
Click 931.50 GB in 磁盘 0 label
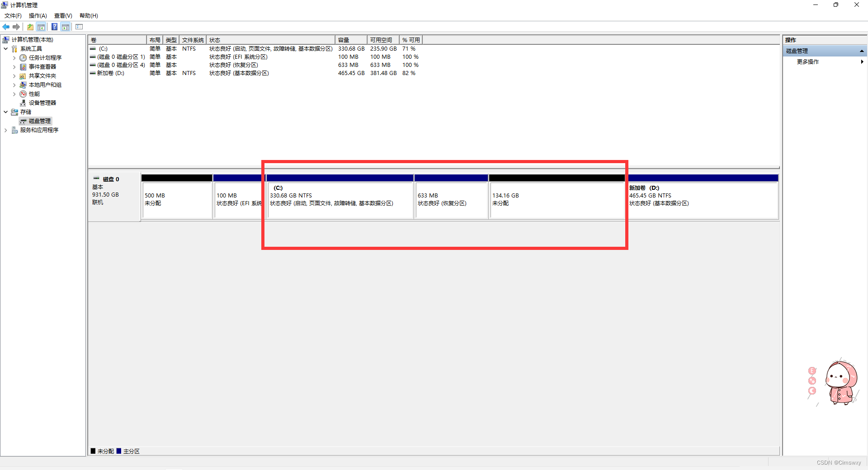[105, 195]
